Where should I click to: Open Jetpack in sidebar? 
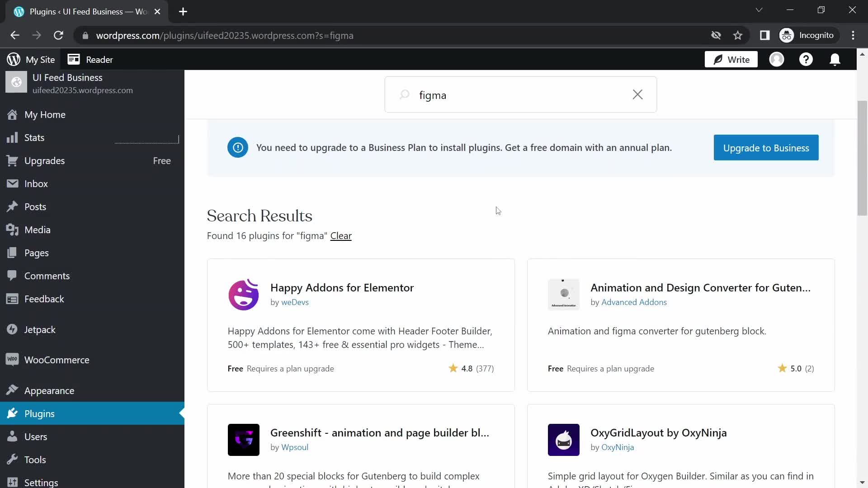pyautogui.click(x=92, y=330)
